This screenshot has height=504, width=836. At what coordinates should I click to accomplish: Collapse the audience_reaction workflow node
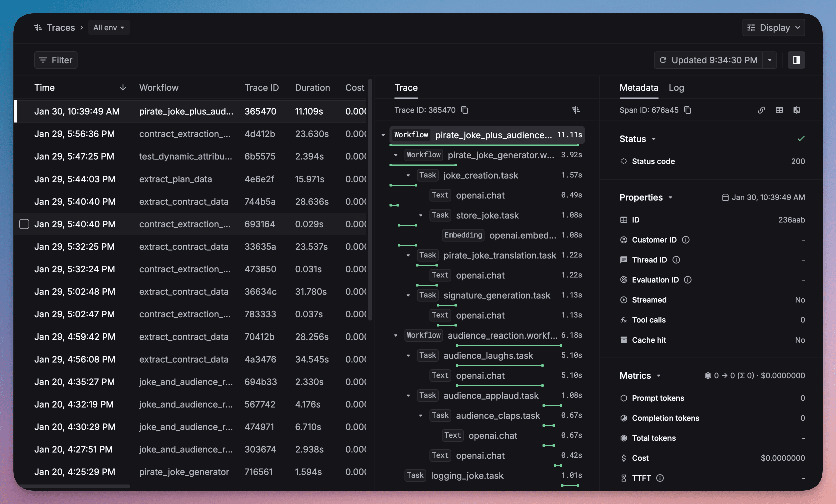[396, 335]
